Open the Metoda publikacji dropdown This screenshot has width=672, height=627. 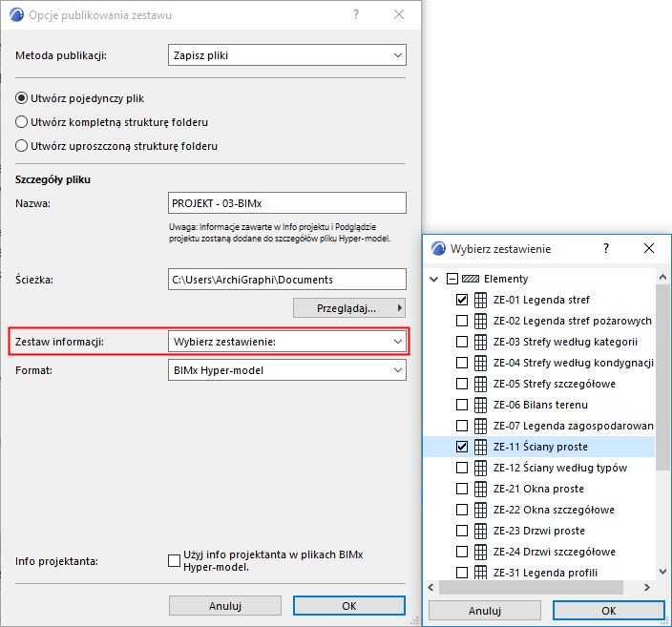(287, 55)
